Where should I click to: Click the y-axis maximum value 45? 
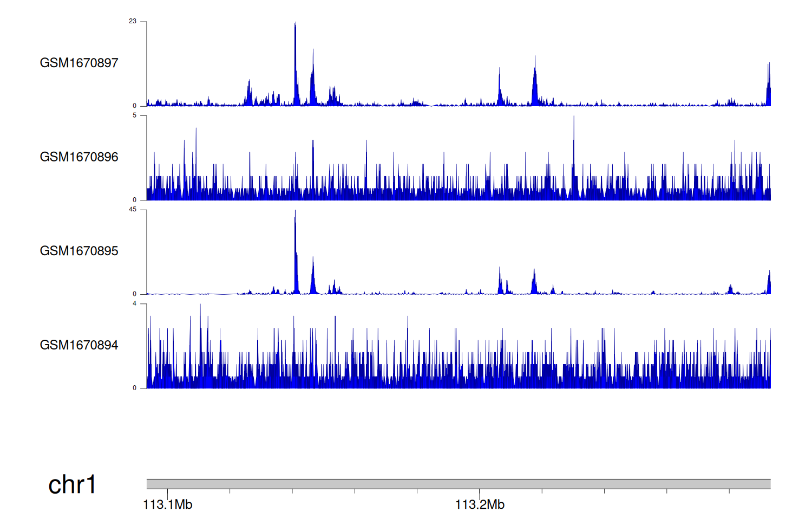[133, 210]
